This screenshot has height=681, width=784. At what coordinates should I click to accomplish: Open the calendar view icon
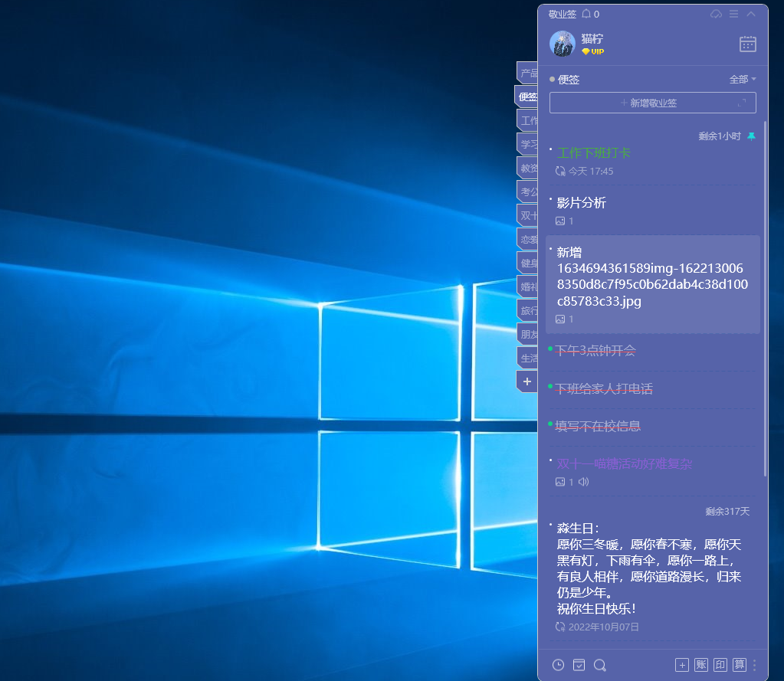pyautogui.click(x=747, y=44)
